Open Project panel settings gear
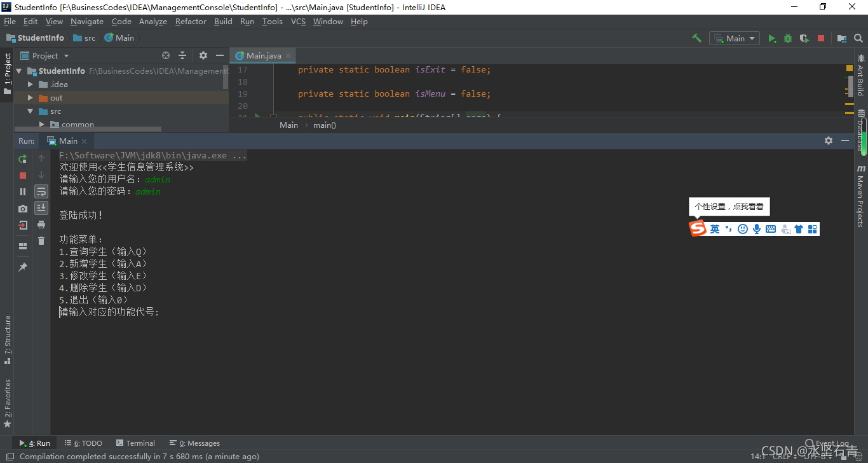 click(203, 55)
